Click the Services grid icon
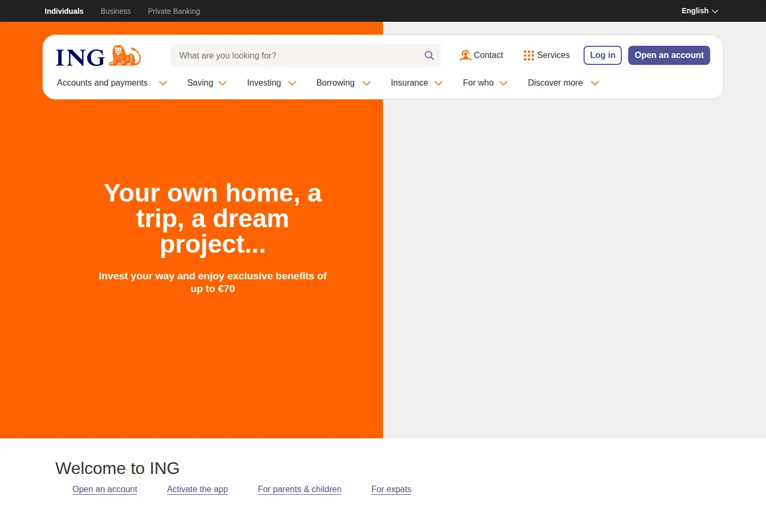766x532 pixels. click(x=529, y=55)
